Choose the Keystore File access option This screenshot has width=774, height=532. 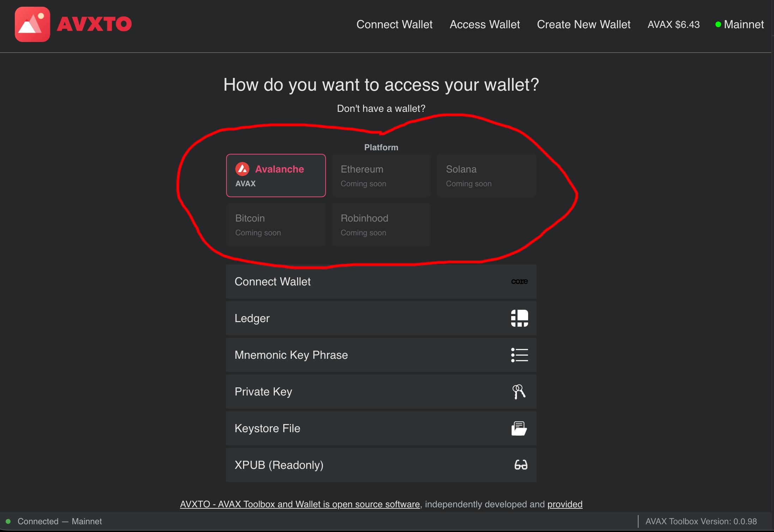pyautogui.click(x=381, y=428)
